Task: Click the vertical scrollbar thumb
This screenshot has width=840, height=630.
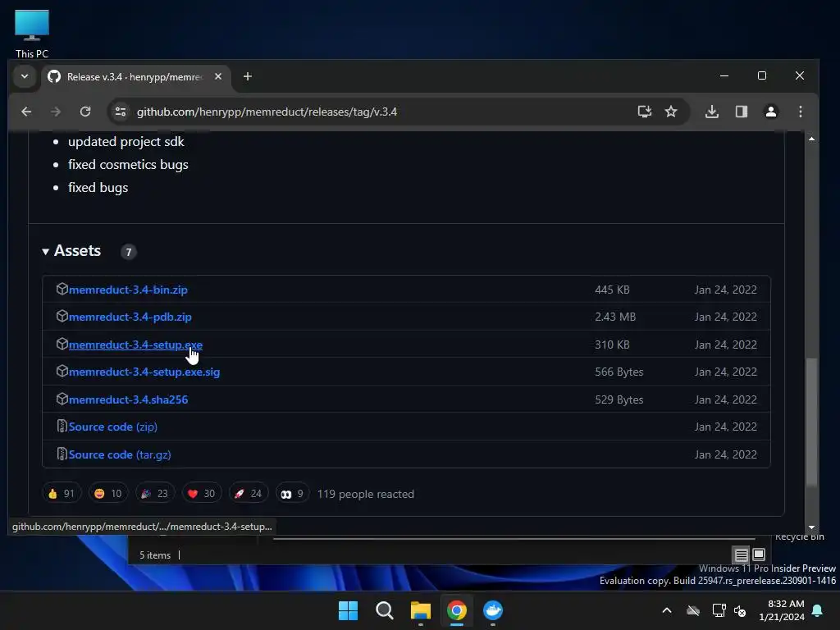Action: (811, 422)
